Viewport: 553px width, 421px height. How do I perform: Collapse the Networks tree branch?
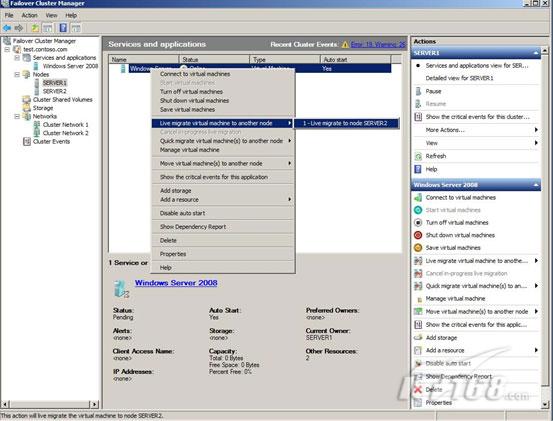click(17, 117)
